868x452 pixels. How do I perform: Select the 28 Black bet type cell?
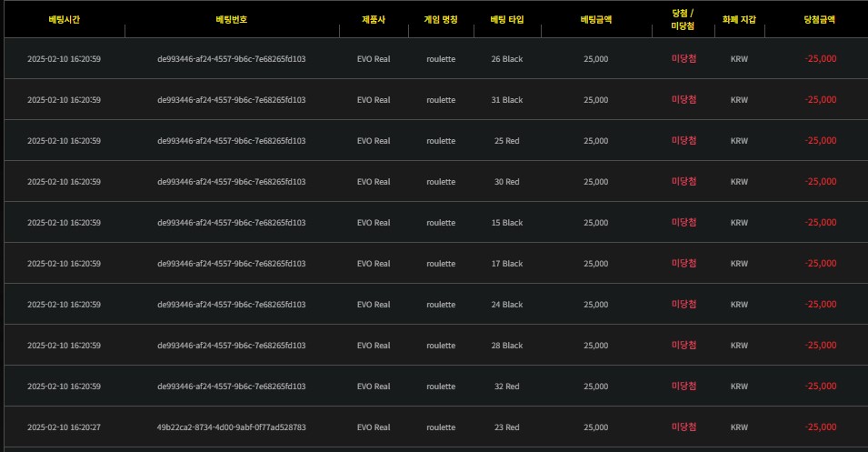(507, 346)
